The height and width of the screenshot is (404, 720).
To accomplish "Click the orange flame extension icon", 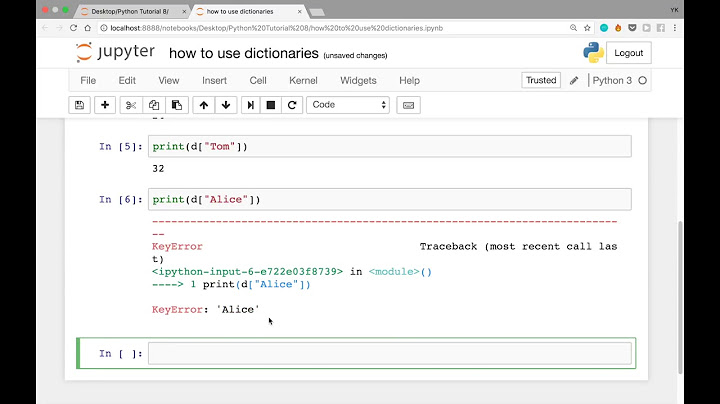I will point(618,28).
